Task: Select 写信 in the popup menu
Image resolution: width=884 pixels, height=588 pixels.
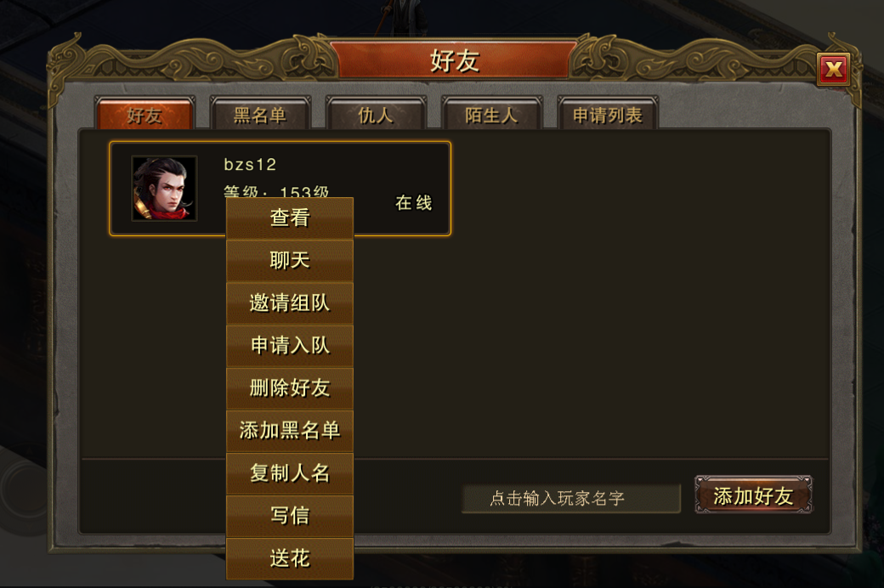Action: click(290, 516)
